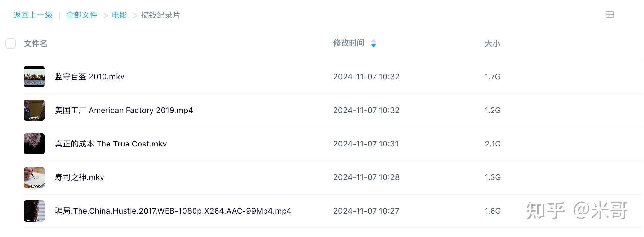Open thumbnail of American Factory video
The height and width of the screenshot is (237, 644).
[34, 110]
